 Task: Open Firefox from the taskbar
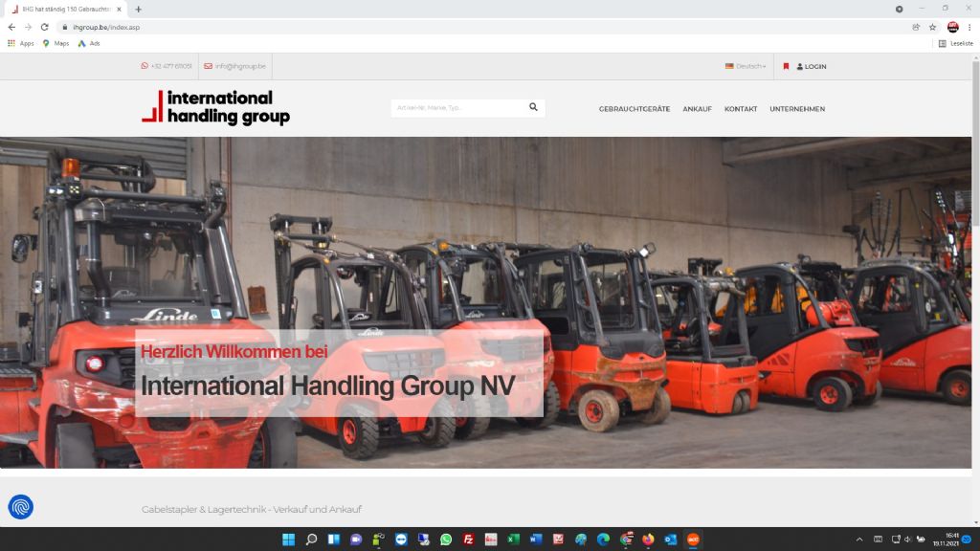648,540
